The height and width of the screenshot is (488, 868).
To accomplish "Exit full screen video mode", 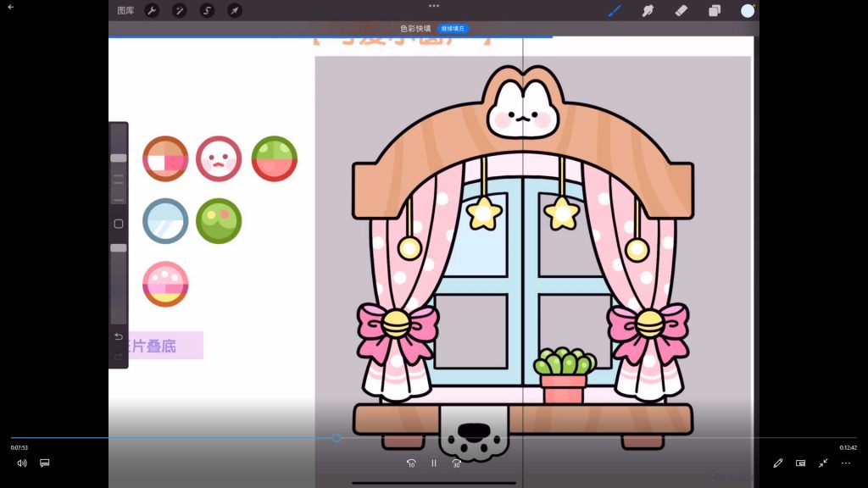I will [x=823, y=463].
